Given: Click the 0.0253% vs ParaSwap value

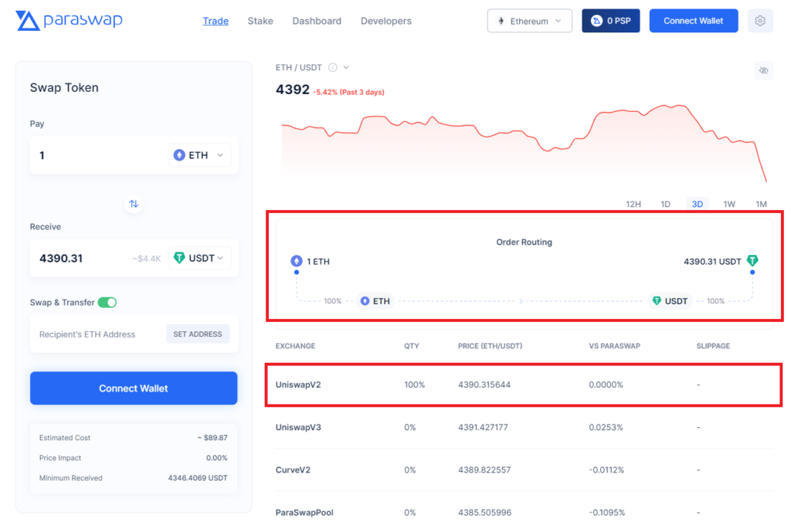Looking at the screenshot, I should (x=606, y=427).
